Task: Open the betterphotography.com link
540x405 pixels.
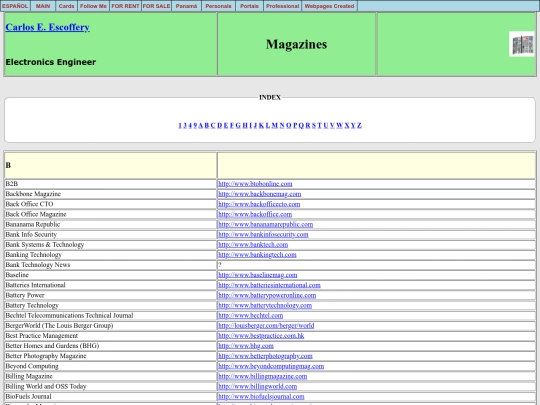Action: 265,356
